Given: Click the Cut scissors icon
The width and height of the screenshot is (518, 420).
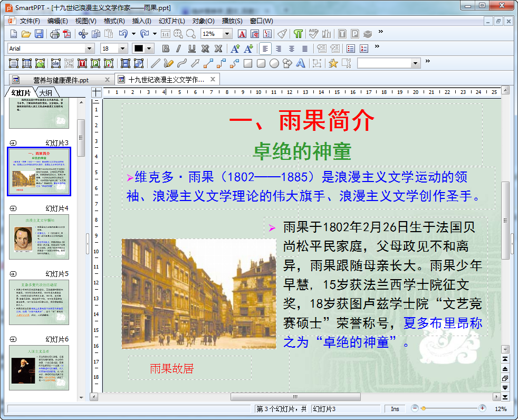Looking at the screenshot, I should click(x=83, y=34).
